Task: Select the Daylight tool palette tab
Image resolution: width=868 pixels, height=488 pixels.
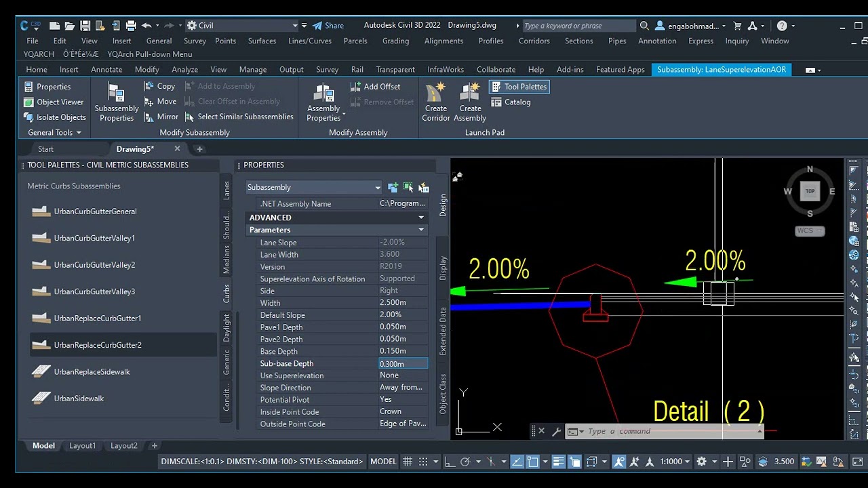Action: coord(226,328)
